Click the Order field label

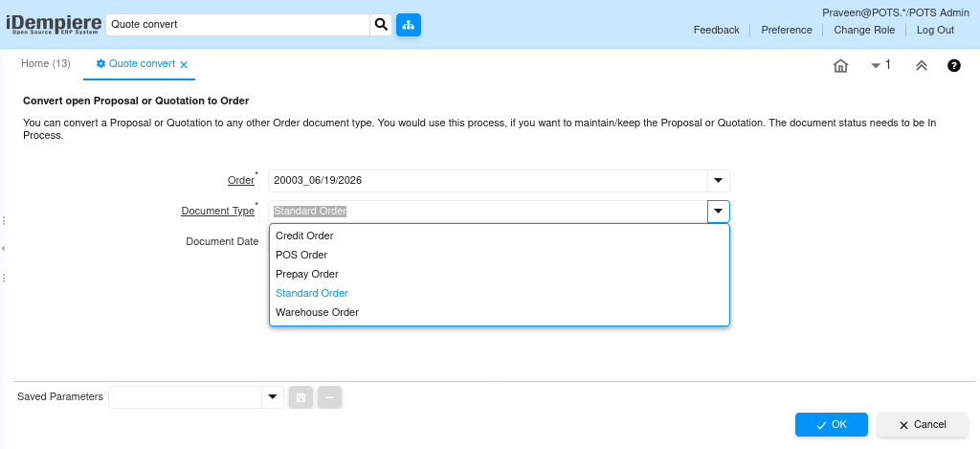240,181
